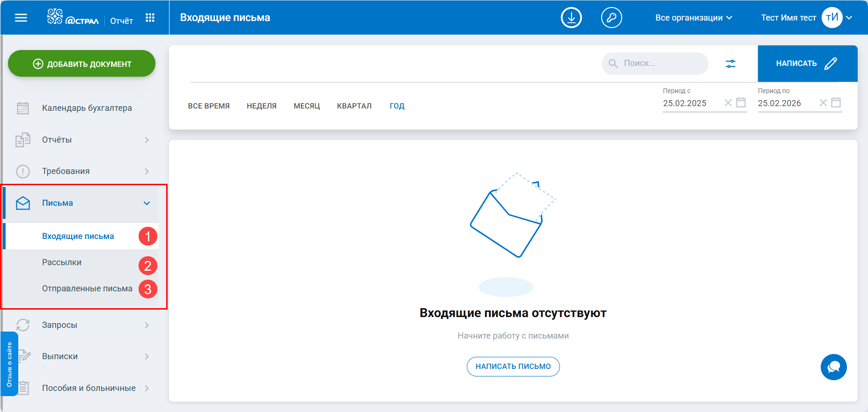This screenshot has height=412, width=868.
Task: Switch to the 'КВАРТАЛ' period tab
Action: (354, 106)
